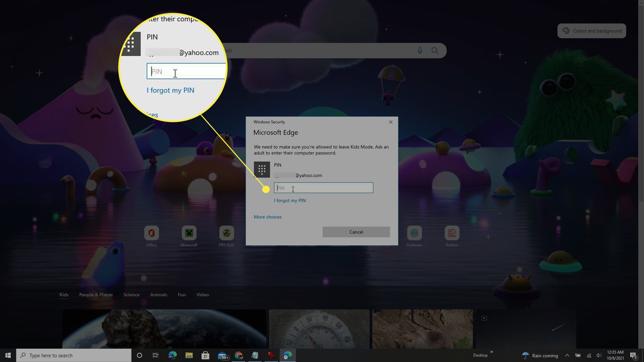644x362 pixels.
Task: Open the bear article thumbnail
Action: click(422, 329)
